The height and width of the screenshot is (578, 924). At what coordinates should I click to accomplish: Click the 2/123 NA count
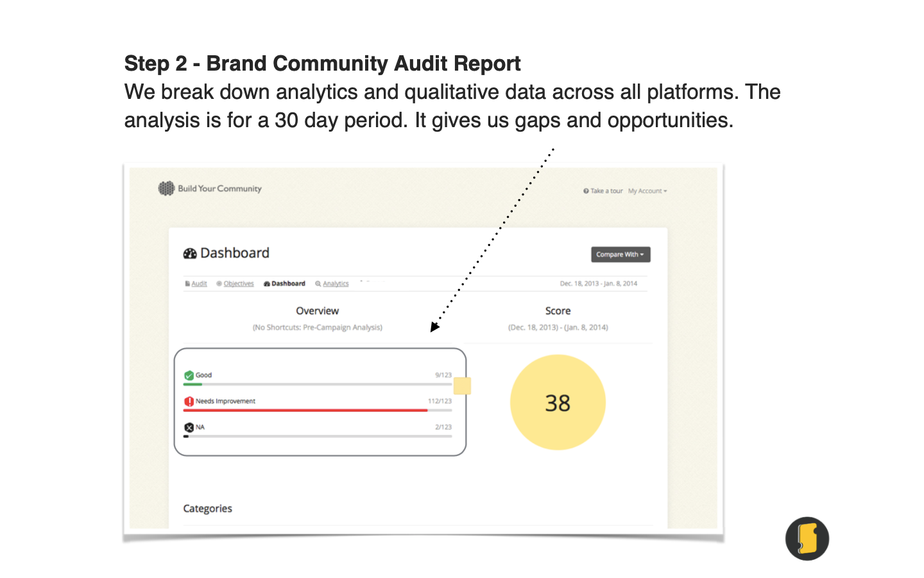click(443, 427)
